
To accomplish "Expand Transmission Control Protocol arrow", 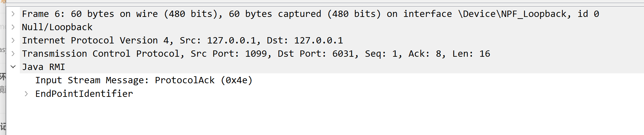I will [13, 53].
